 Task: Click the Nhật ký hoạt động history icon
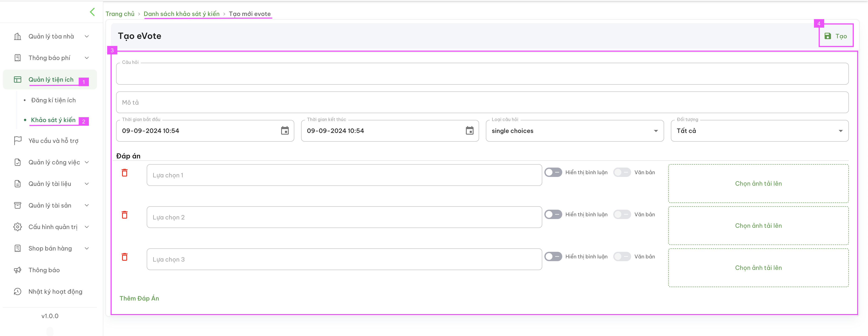pyautogui.click(x=17, y=292)
